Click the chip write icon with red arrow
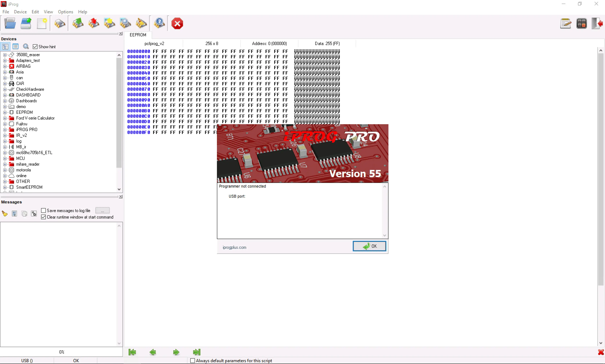Screen dimensions: 605x364 tap(94, 24)
